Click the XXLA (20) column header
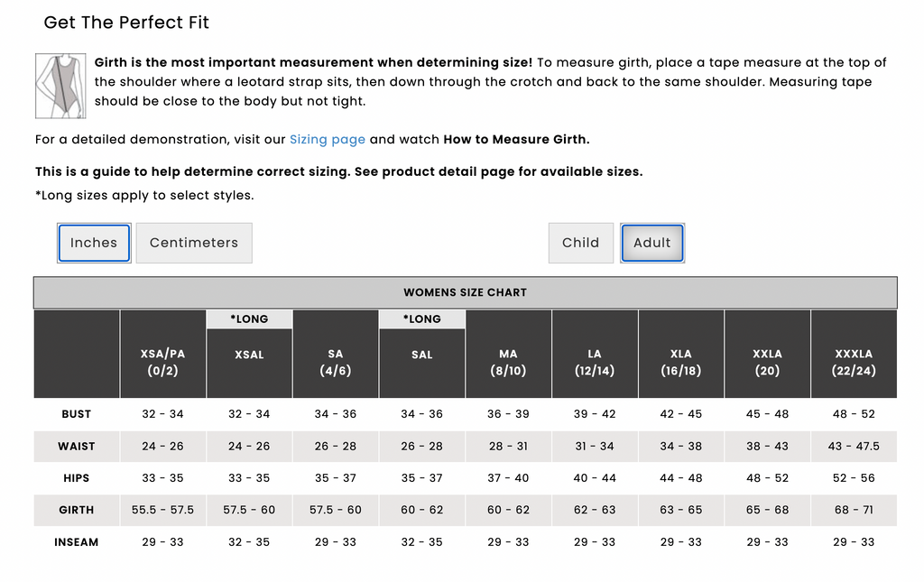Image resolution: width=924 pixels, height=582 pixels. click(767, 354)
